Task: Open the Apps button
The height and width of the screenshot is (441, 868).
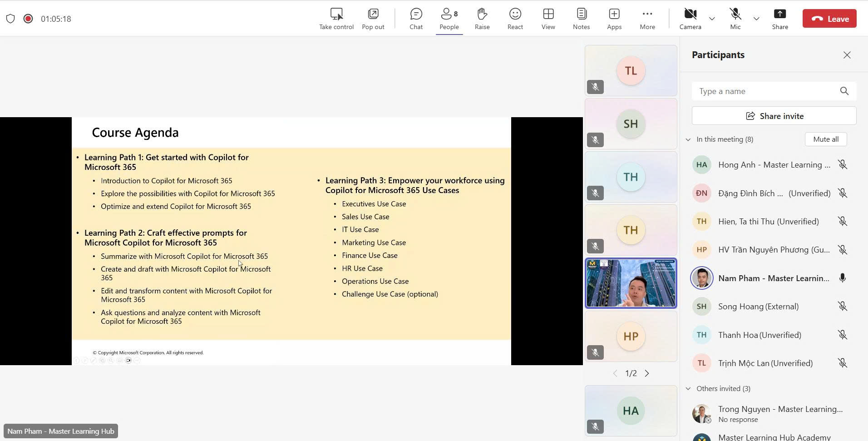Action: 614,19
